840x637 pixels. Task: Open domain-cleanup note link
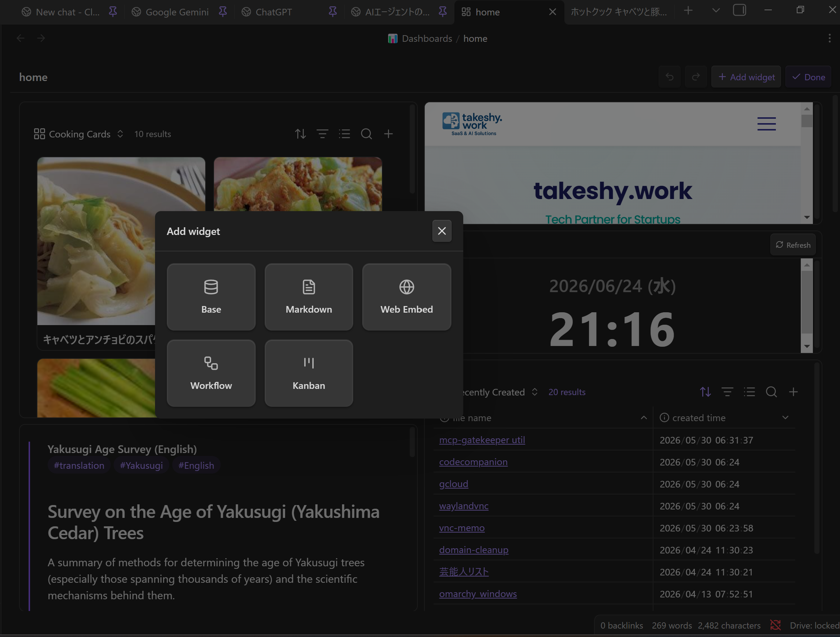[x=474, y=550]
